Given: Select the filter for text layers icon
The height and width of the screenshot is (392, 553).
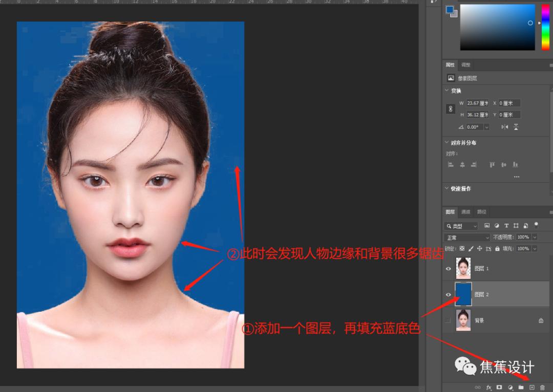Looking at the screenshot, I should [507, 225].
